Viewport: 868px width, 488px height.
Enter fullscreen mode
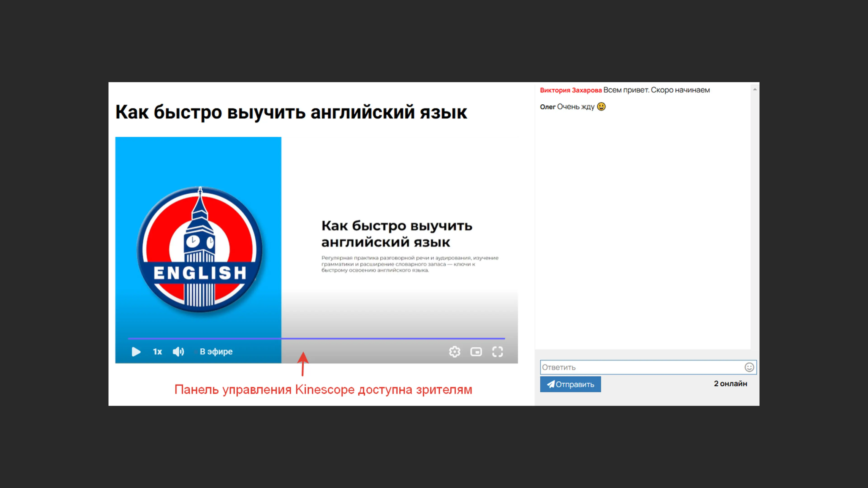(498, 352)
